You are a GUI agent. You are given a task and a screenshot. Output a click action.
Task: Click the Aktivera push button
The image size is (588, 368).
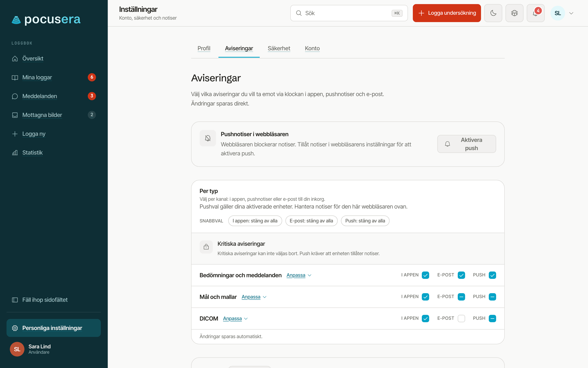467,144
